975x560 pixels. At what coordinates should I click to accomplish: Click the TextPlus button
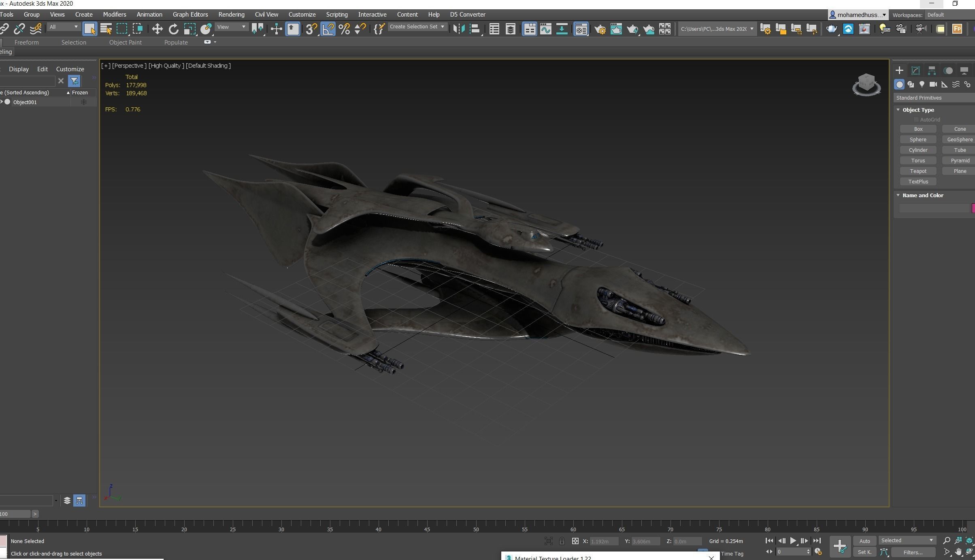pyautogui.click(x=918, y=182)
